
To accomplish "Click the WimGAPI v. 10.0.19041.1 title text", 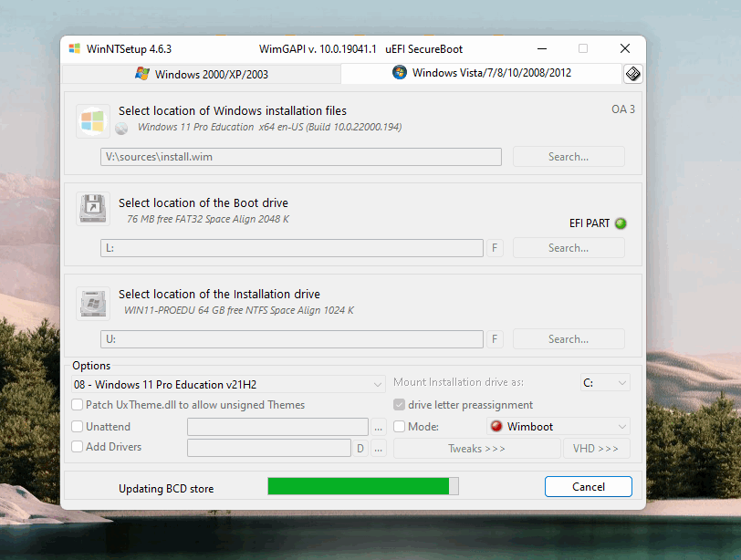I will [318, 49].
